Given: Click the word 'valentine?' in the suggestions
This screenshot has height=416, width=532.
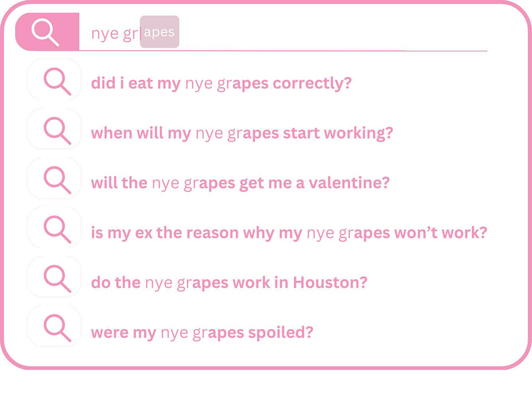Looking at the screenshot, I should tap(349, 183).
